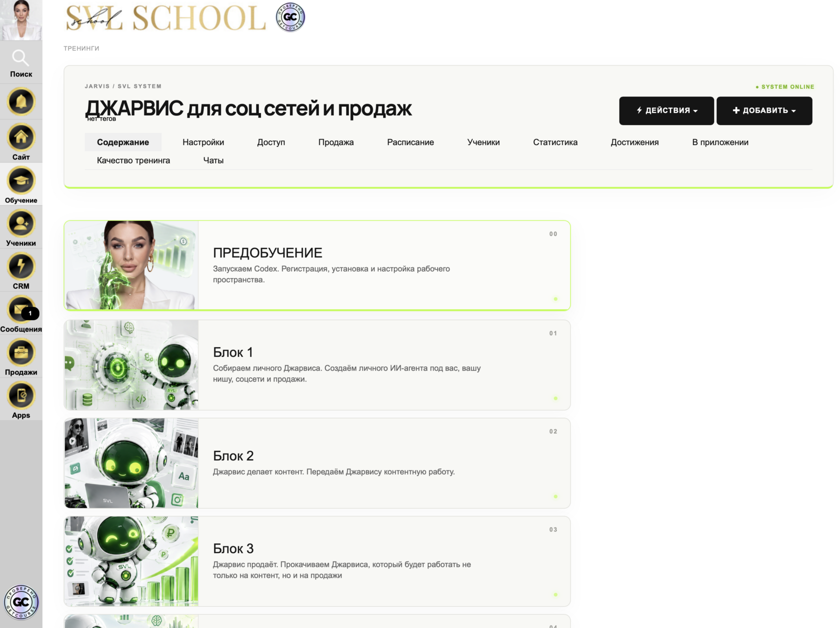
Task: Click the 'JARVIS / SVL SYSTEM' label
Action: pyautogui.click(x=123, y=86)
